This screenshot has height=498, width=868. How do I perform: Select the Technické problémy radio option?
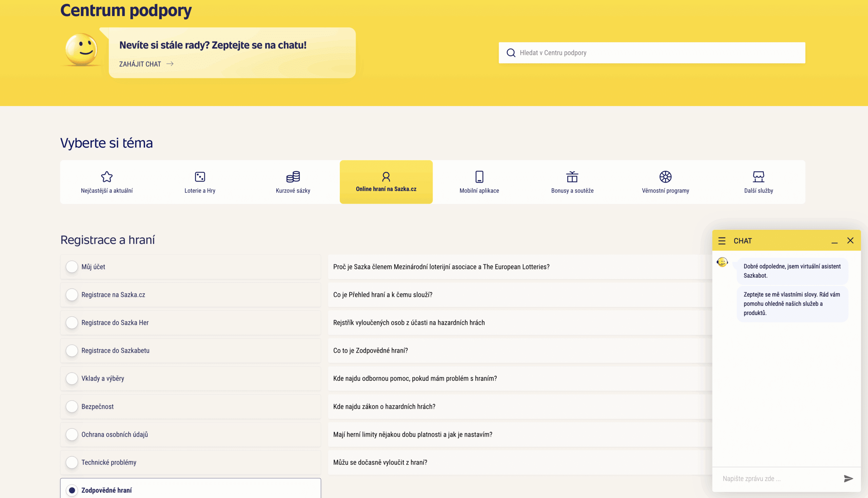coord(72,462)
